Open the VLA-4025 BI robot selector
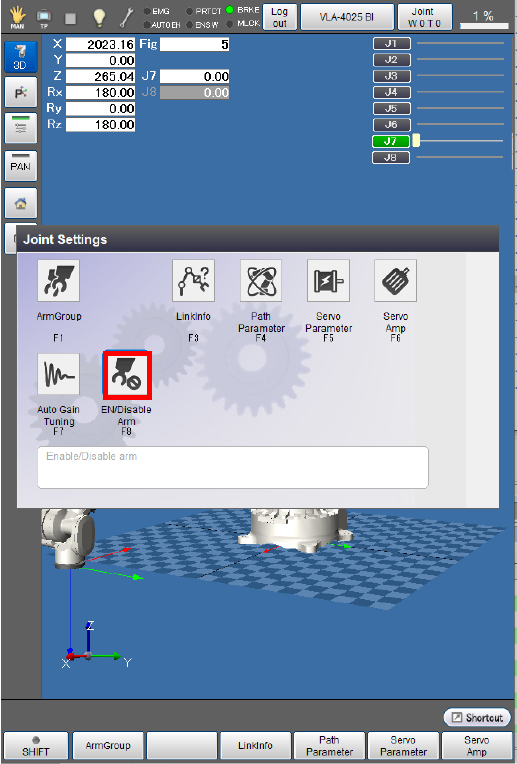 pyautogui.click(x=347, y=17)
